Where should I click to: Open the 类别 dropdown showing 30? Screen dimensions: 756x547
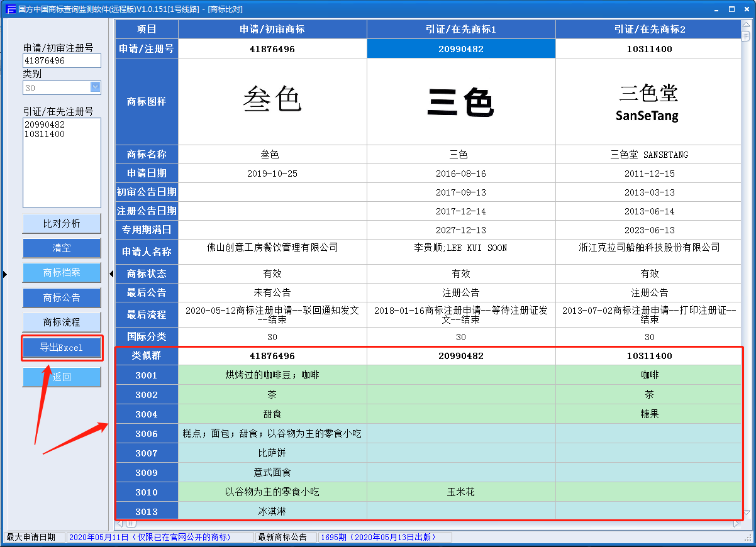click(x=62, y=87)
